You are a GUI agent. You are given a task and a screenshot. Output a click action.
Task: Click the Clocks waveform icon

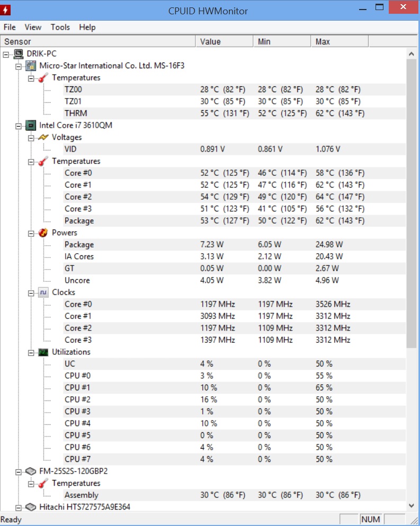pyautogui.click(x=43, y=292)
